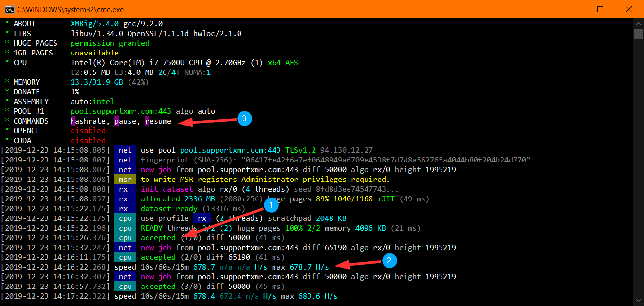Click the 672.4 hashrate value

[230, 296]
